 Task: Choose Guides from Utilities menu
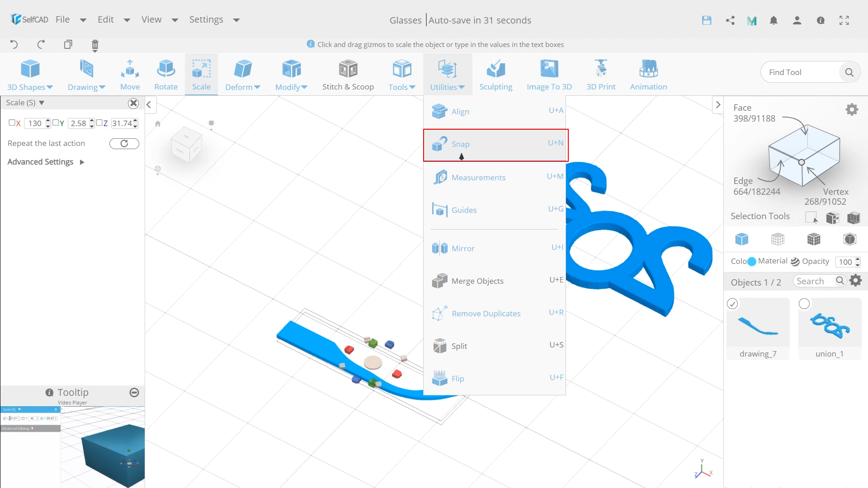pyautogui.click(x=495, y=210)
